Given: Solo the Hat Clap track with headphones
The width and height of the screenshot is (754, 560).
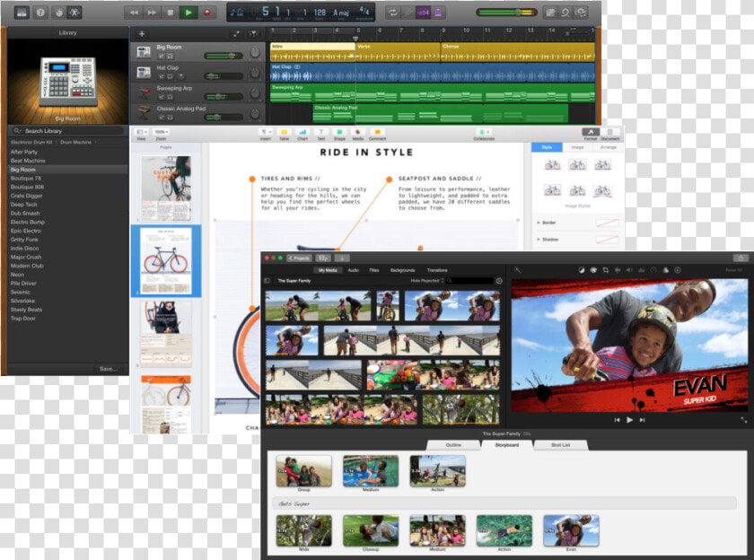Looking at the screenshot, I should coord(171,76).
